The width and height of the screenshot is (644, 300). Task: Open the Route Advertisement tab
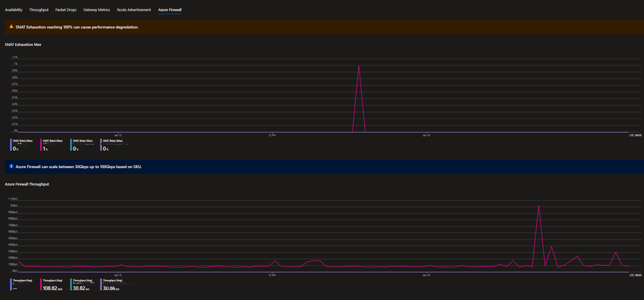coord(134,10)
